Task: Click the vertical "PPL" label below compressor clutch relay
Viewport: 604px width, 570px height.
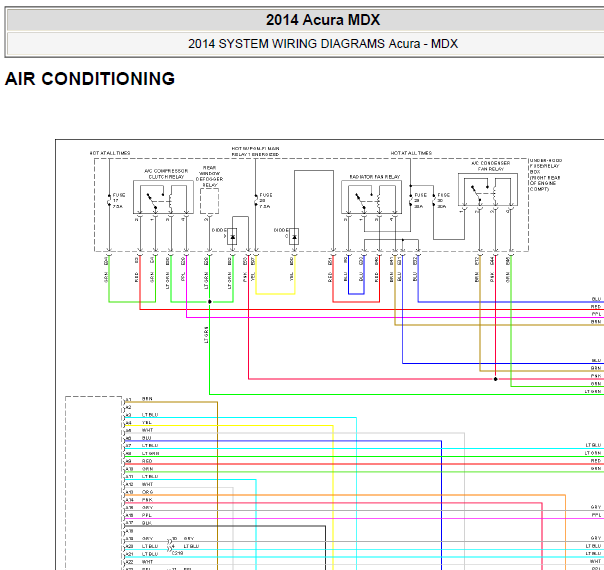Action: tap(183, 277)
